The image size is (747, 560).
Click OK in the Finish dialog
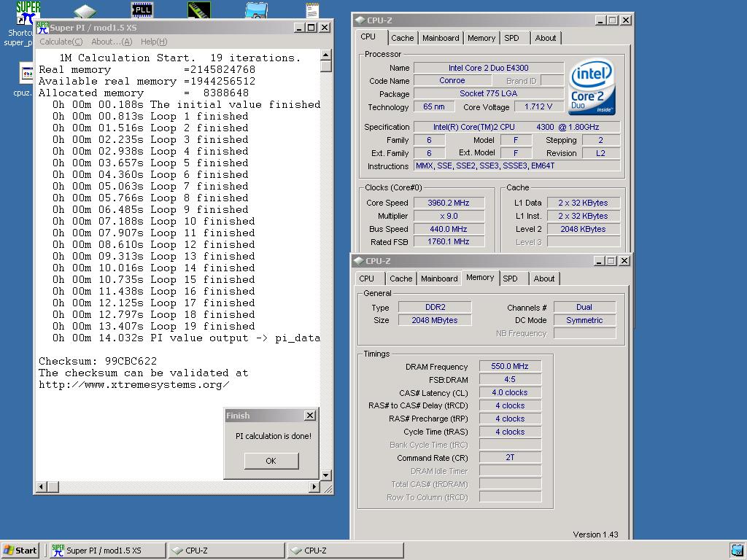pos(271,461)
